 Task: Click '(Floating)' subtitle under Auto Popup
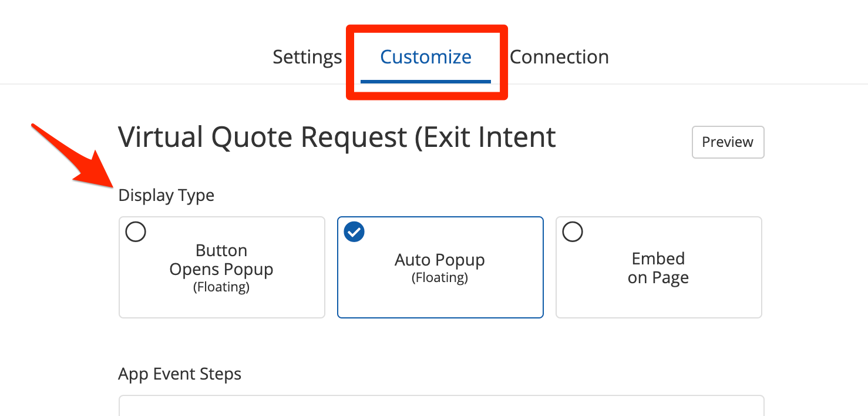pyautogui.click(x=440, y=278)
